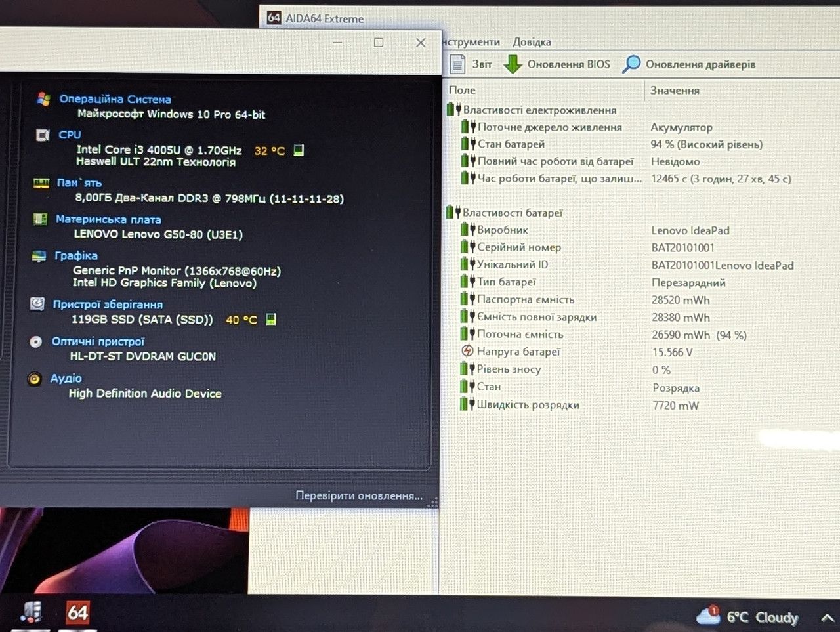The height and width of the screenshot is (632, 840).
Task: Select the Поточне джерело живлення row
Action: pyautogui.click(x=643, y=127)
